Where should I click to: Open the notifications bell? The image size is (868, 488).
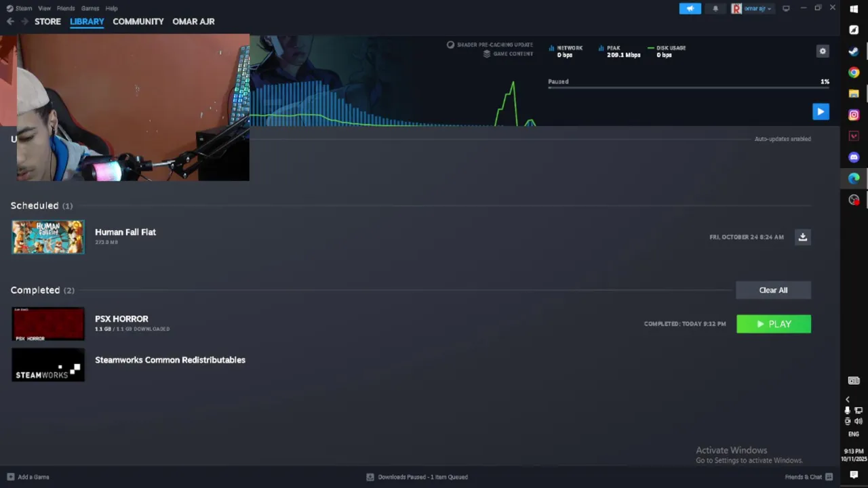coord(715,8)
